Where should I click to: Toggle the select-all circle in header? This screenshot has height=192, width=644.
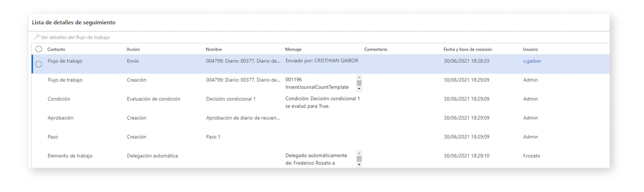pos(39,49)
